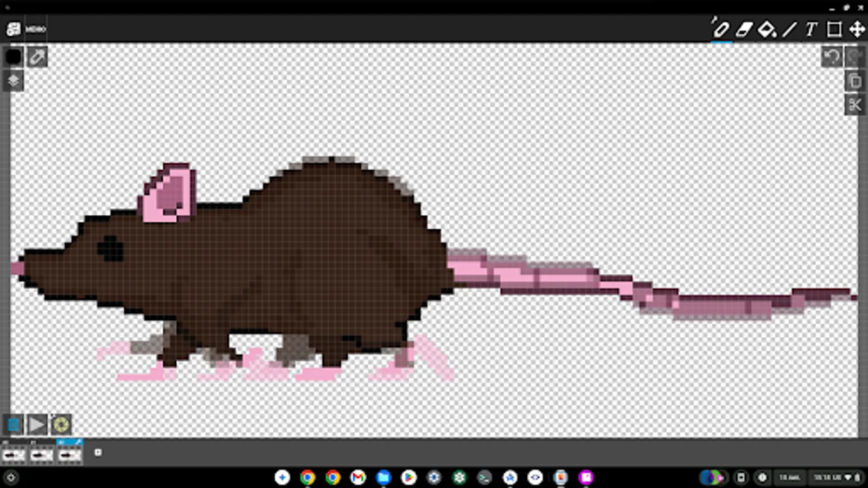
Task: Click the Redo icon
Action: pyautogui.click(x=854, y=56)
